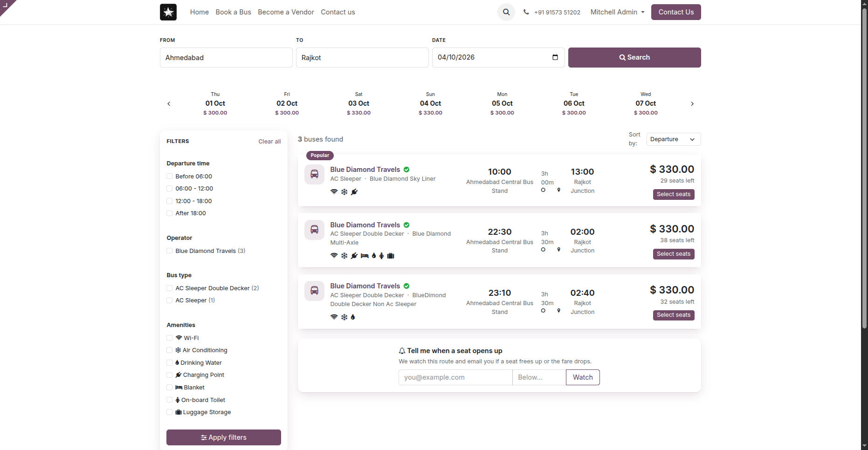This screenshot has height=450, width=868.
Task: Check the 12:00 - 18:00 departure filter
Action: tap(170, 201)
